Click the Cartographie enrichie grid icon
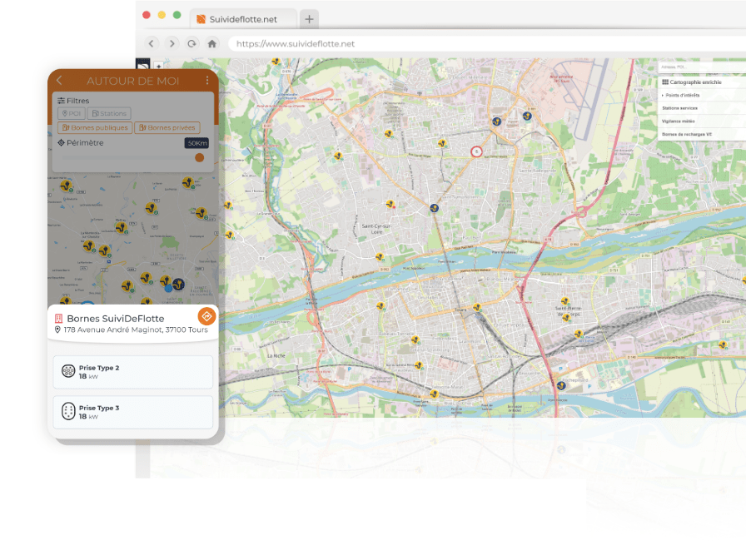 665,82
